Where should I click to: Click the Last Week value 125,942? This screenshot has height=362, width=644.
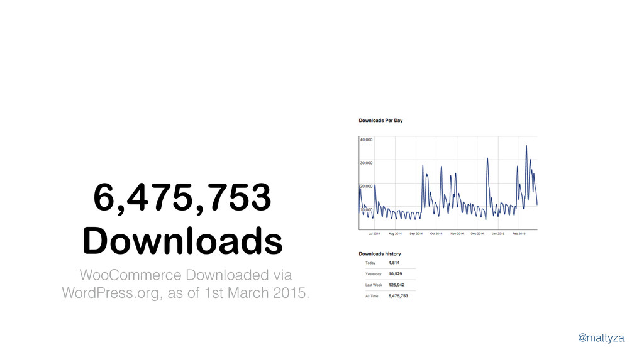coord(397,285)
